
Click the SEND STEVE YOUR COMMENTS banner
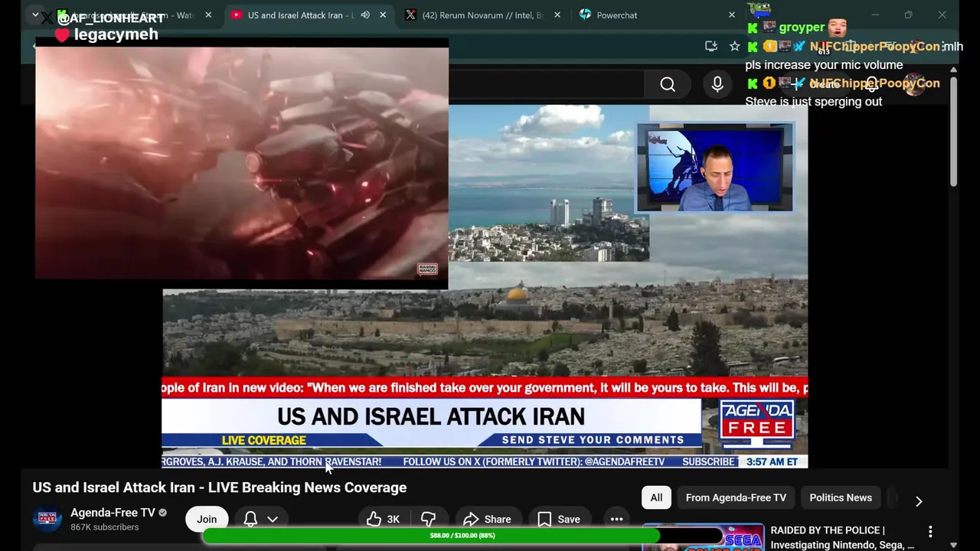[x=593, y=440]
